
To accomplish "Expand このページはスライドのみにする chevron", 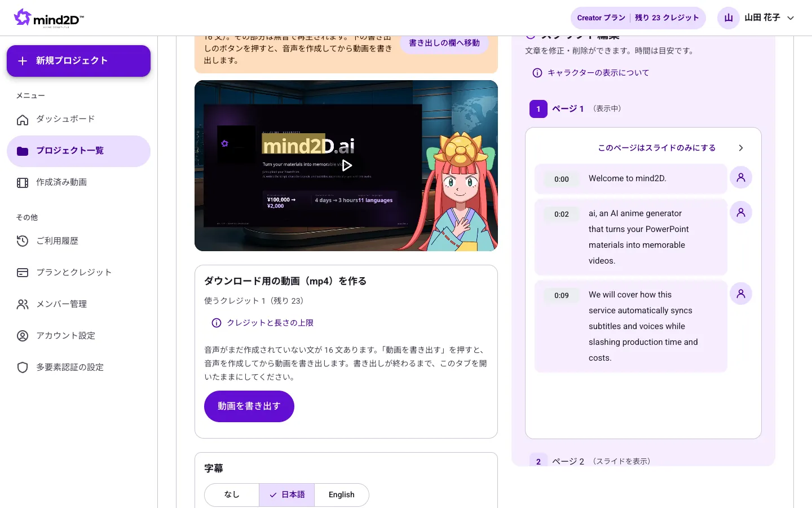I will tap(741, 148).
